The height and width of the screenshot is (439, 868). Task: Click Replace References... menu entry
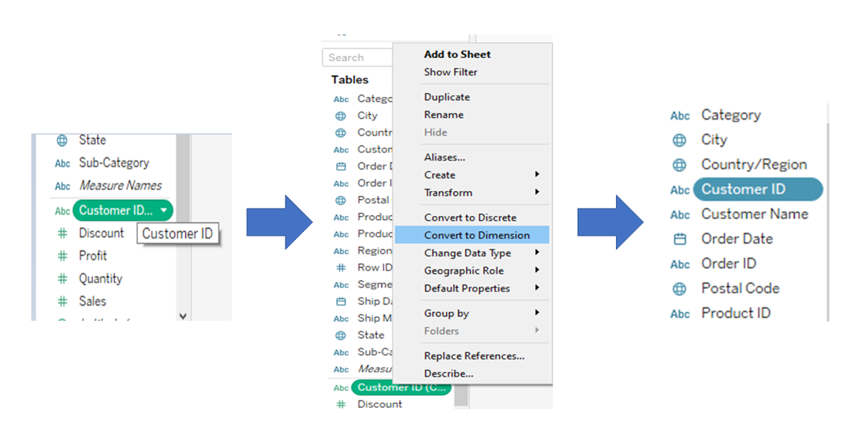click(473, 356)
